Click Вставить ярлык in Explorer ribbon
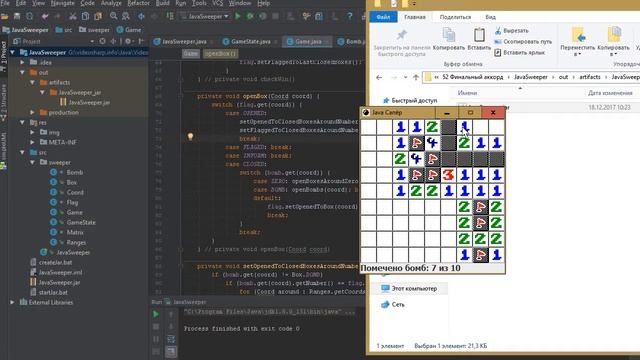 coord(520,53)
